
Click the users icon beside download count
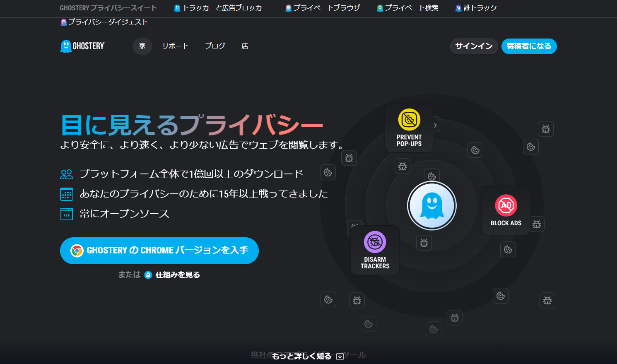coord(67,174)
